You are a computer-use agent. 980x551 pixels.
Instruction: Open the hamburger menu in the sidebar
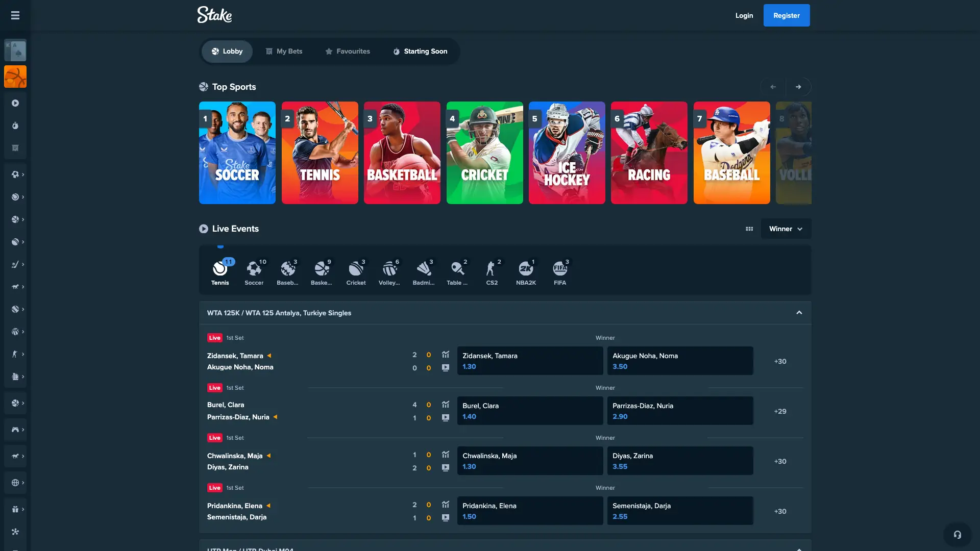pyautogui.click(x=15, y=15)
